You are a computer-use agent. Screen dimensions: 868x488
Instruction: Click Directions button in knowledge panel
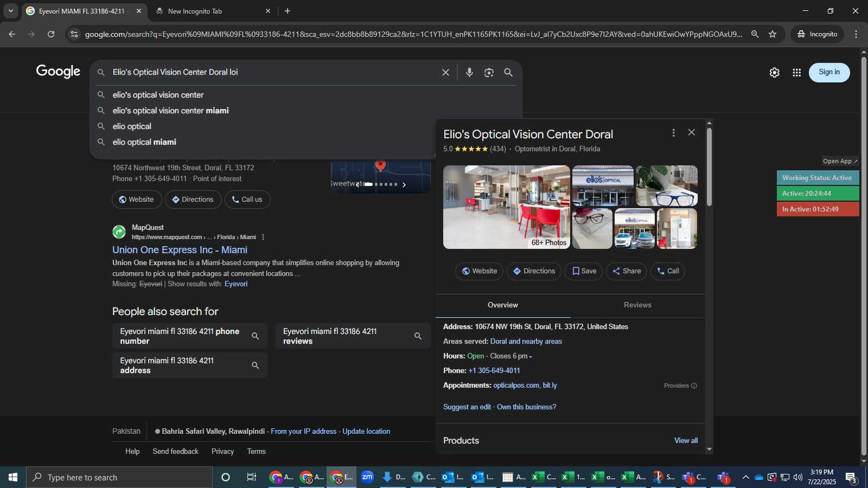point(534,271)
